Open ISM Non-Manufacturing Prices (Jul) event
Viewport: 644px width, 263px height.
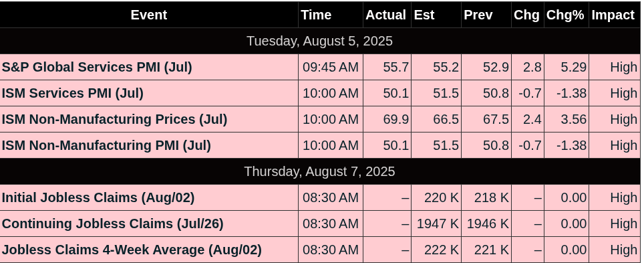pyautogui.click(x=115, y=119)
